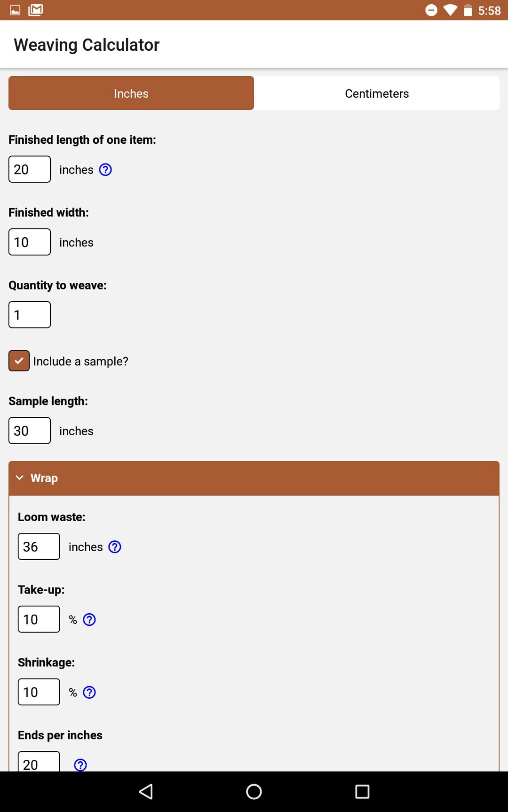Viewport: 508px width, 812px height.
Task: Select the Finished width input box
Action: pyautogui.click(x=30, y=242)
